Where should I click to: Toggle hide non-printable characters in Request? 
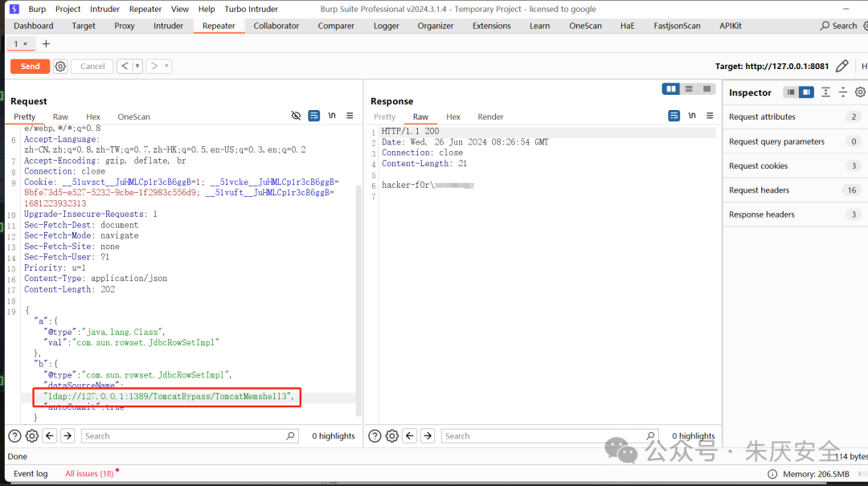click(296, 116)
